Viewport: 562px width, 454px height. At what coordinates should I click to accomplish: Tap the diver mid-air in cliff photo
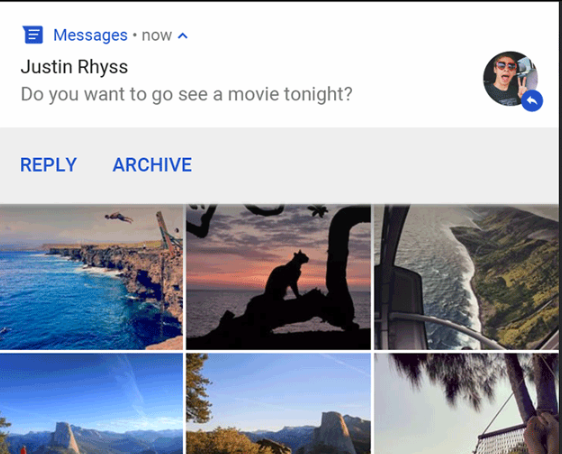pyautogui.click(x=119, y=217)
